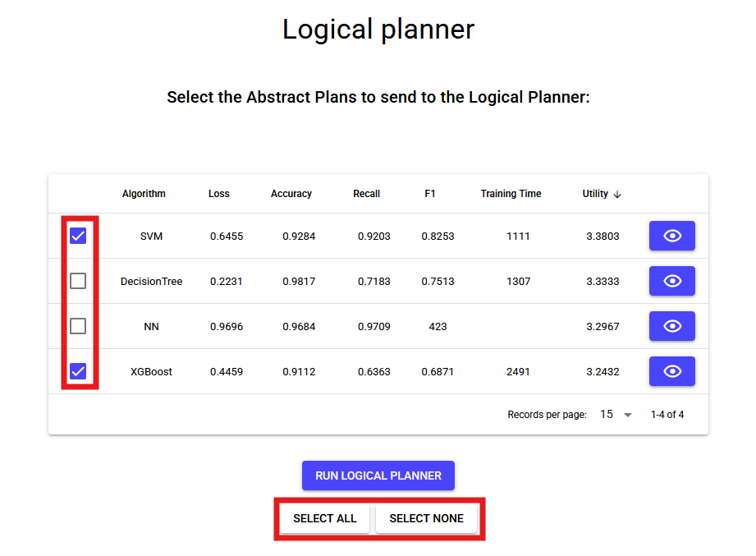The height and width of the screenshot is (556, 756).
Task: Click the RUN LOGICAL PLANNER button
Action: (x=378, y=476)
